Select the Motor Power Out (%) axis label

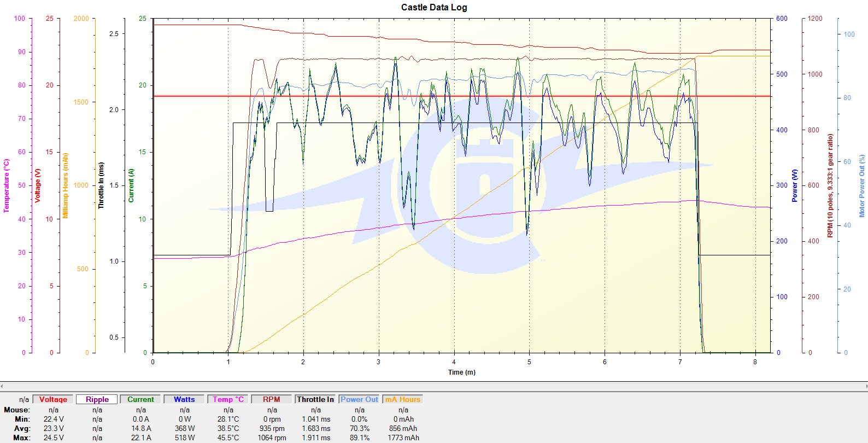point(862,186)
